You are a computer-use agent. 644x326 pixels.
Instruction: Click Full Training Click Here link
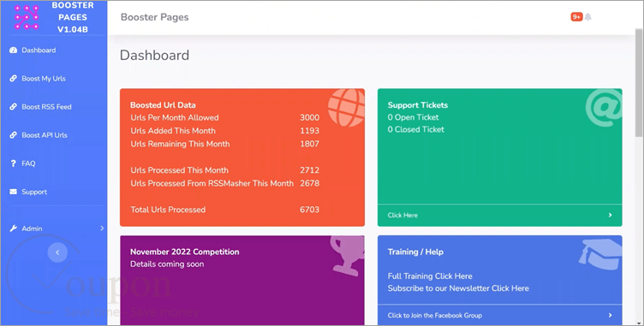430,276
